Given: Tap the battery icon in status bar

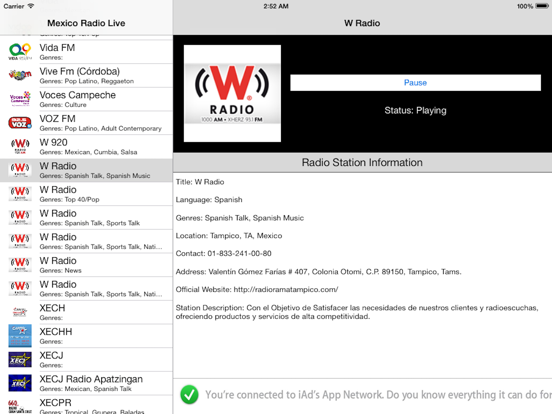Looking at the screenshot, I should pos(542,6).
